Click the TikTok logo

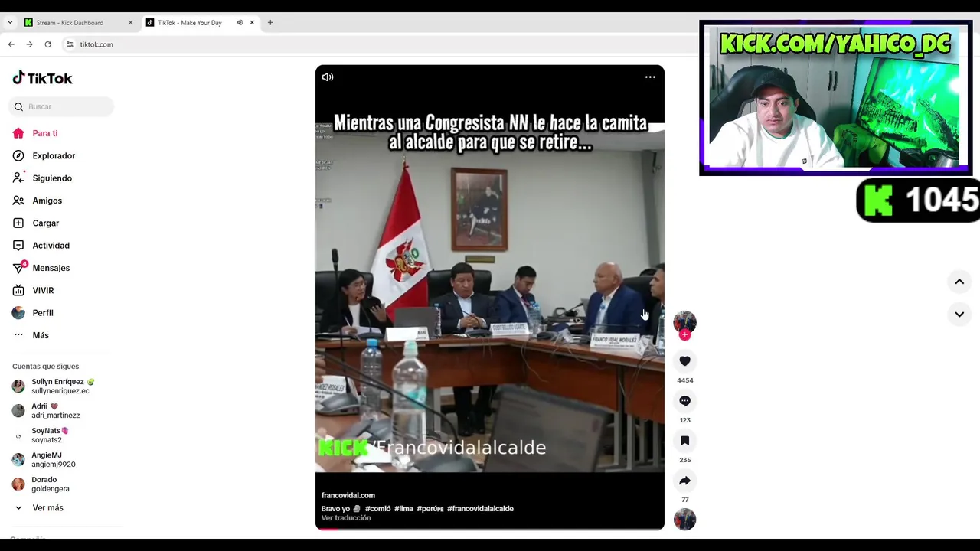(x=42, y=78)
